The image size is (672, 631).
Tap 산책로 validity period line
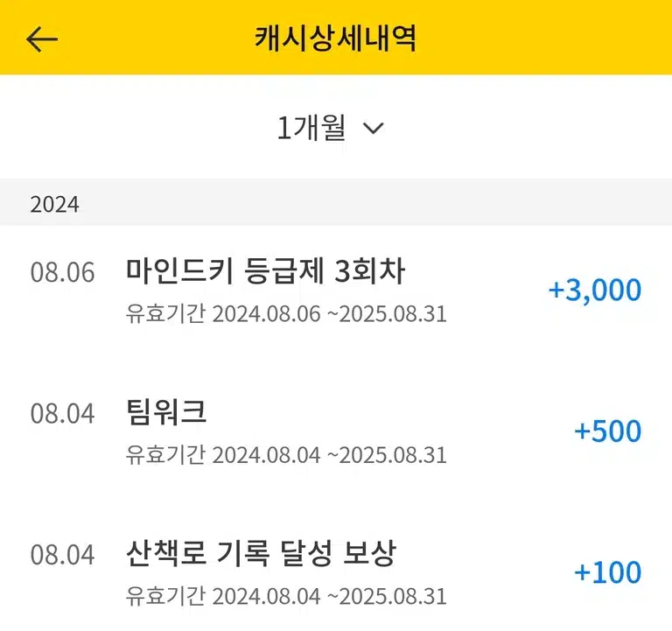(x=286, y=596)
